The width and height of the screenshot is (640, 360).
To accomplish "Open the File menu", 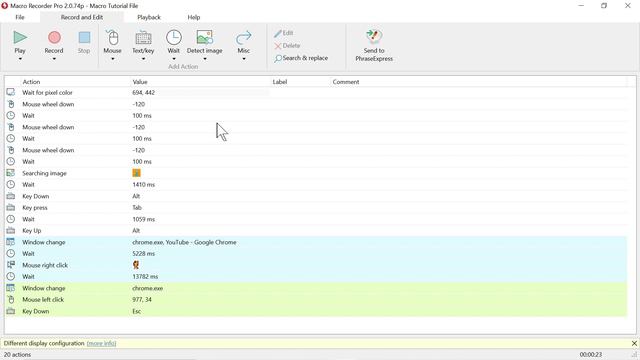I will click(20, 17).
